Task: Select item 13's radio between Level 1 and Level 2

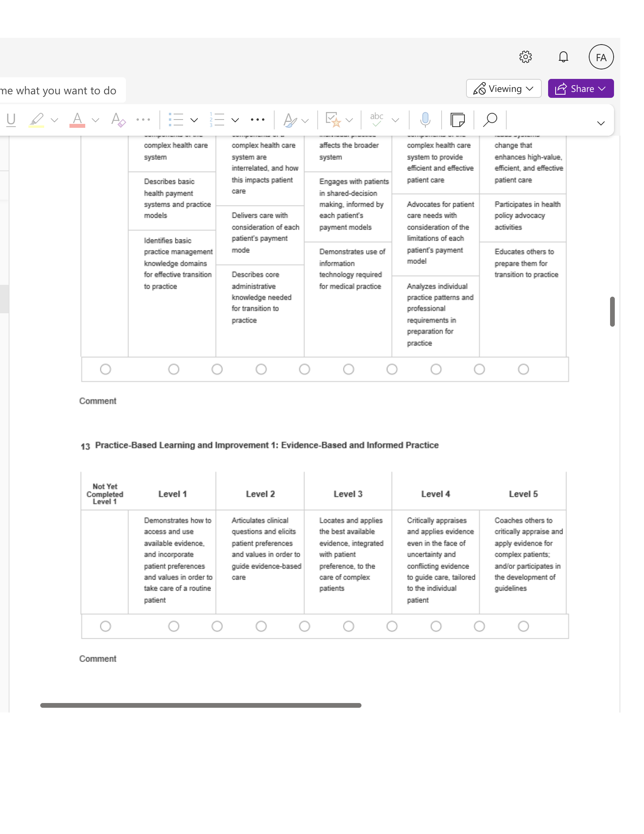Action: [x=217, y=626]
